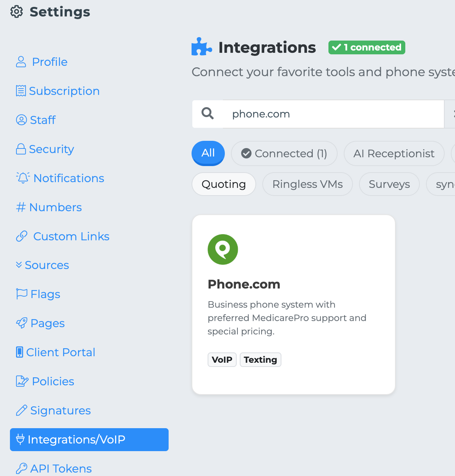The image size is (455, 476).
Task: Click the magnifier search icon
Action: point(208,114)
